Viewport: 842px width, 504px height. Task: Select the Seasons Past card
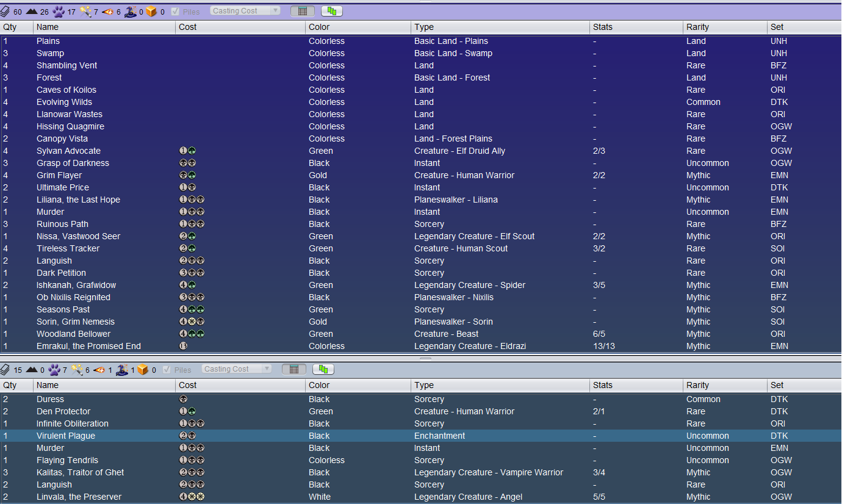(420, 309)
